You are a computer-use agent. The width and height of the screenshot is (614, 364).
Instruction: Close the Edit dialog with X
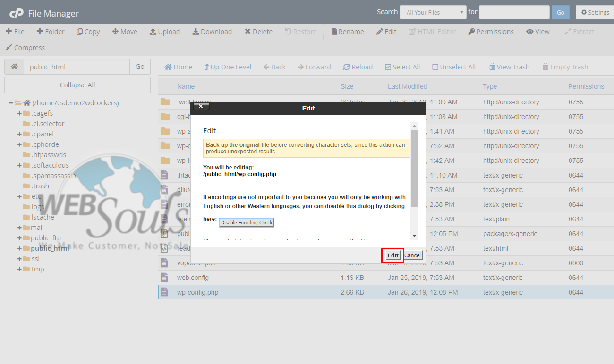point(201,106)
